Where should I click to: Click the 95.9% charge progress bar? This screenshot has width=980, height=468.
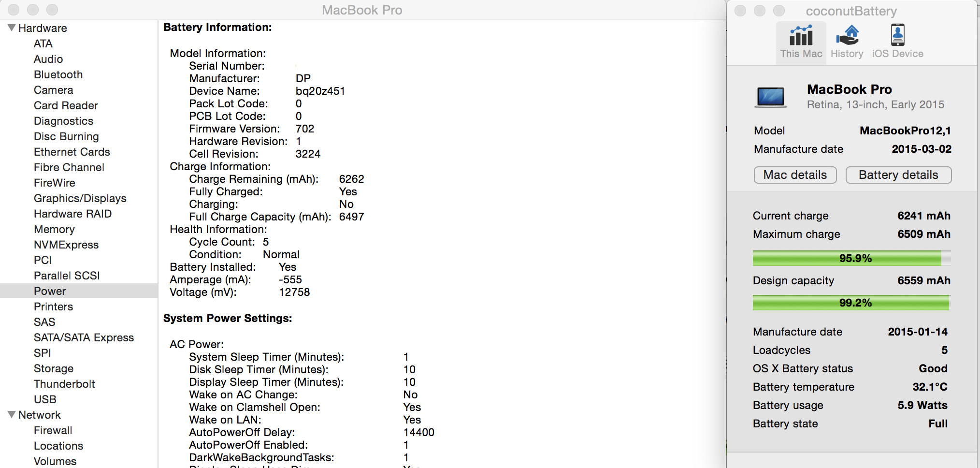pos(851,258)
